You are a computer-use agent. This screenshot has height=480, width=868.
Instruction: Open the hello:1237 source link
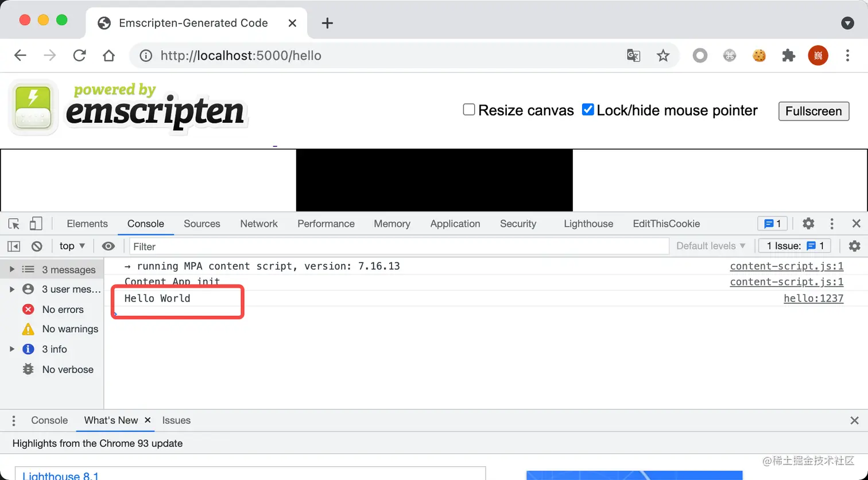coord(813,298)
